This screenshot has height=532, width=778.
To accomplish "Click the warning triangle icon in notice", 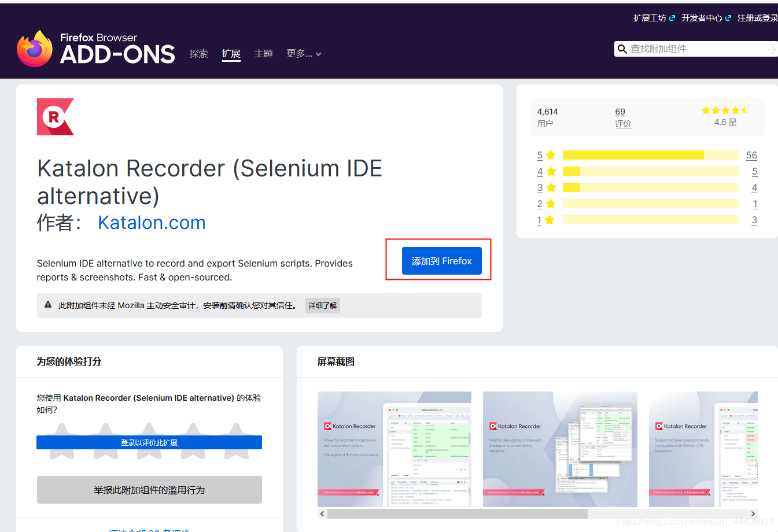I will click(48, 304).
